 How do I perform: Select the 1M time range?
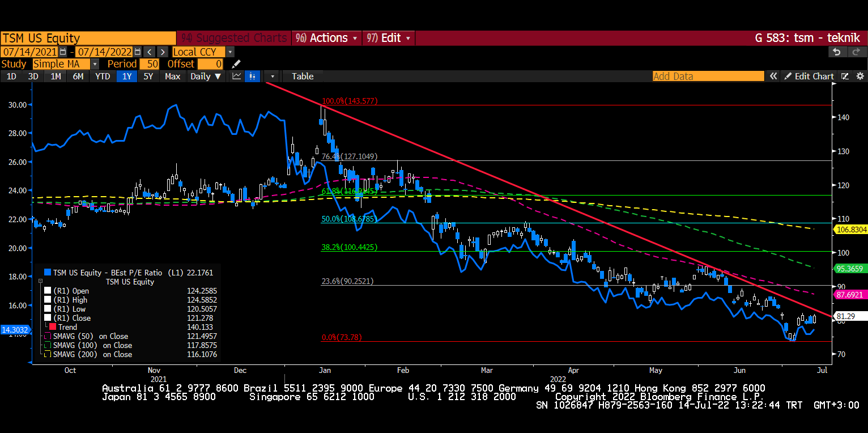[56, 76]
